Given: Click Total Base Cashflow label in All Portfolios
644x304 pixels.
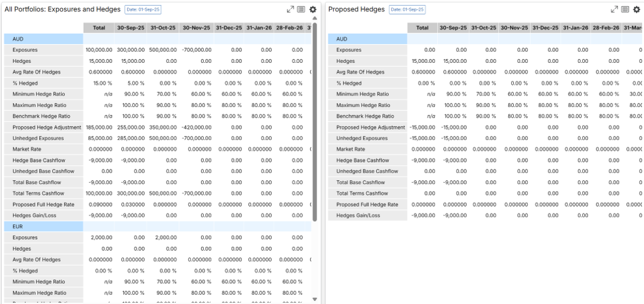Looking at the screenshot, I should click(x=36, y=182).
